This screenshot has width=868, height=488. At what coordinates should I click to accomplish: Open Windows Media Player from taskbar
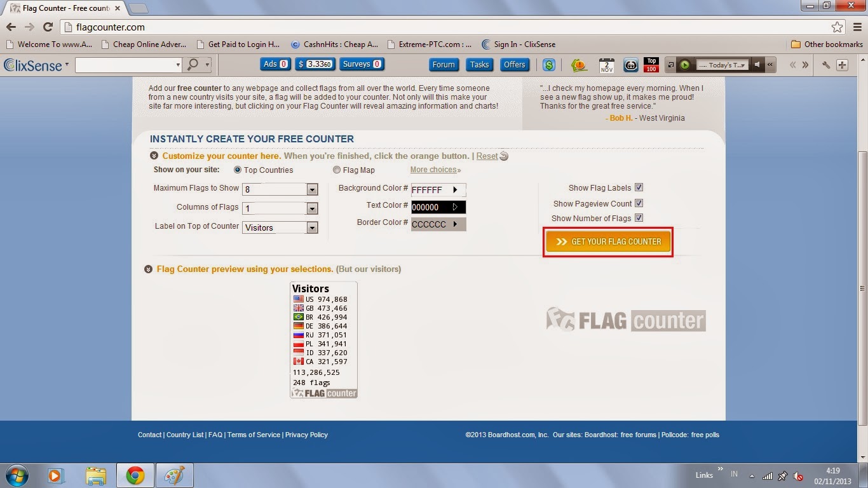click(56, 475)
